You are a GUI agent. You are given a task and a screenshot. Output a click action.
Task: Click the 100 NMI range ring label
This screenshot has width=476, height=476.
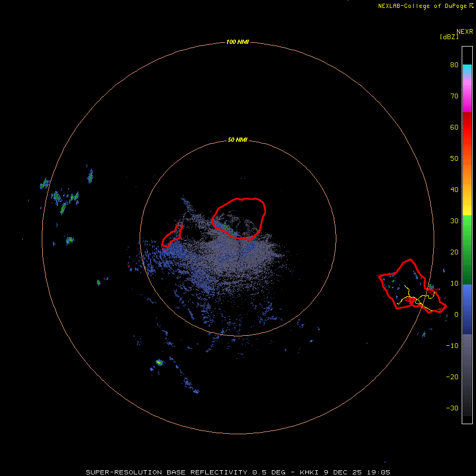coord(237,42)
